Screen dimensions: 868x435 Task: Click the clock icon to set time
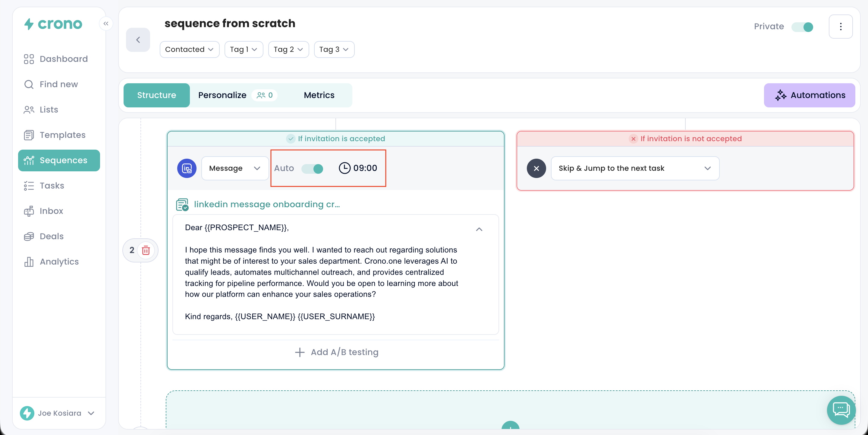click(x=344, y=168)
